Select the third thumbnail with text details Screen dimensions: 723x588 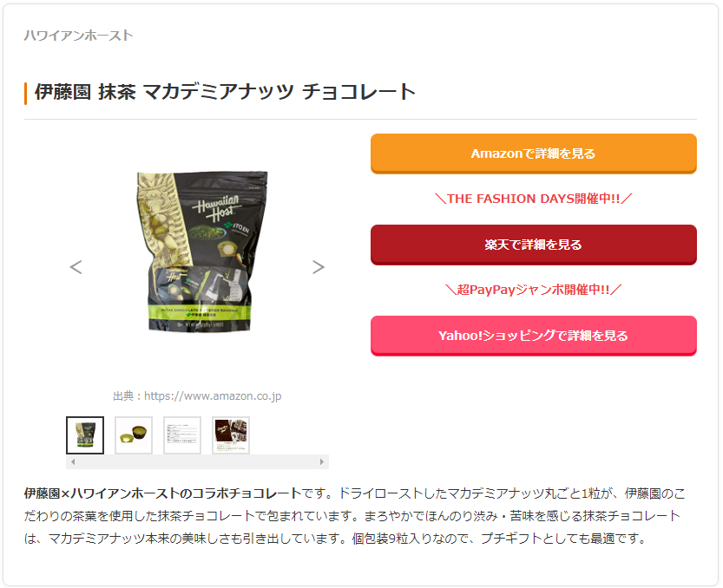pos(182,435)
